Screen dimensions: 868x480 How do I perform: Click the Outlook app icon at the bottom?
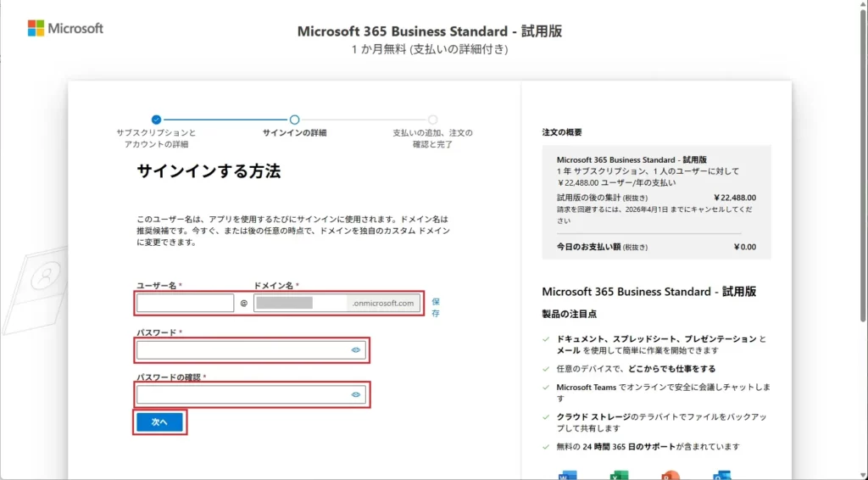coord(722,475)
